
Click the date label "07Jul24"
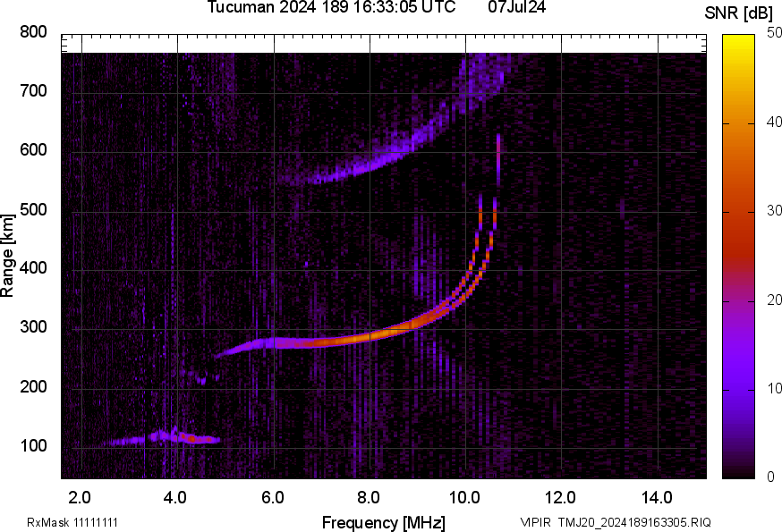point(516,7)
